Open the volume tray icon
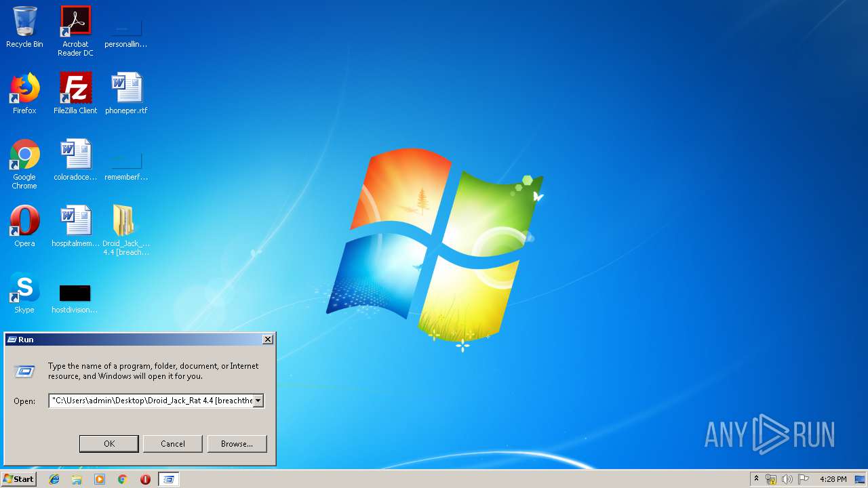 (787, 479)
